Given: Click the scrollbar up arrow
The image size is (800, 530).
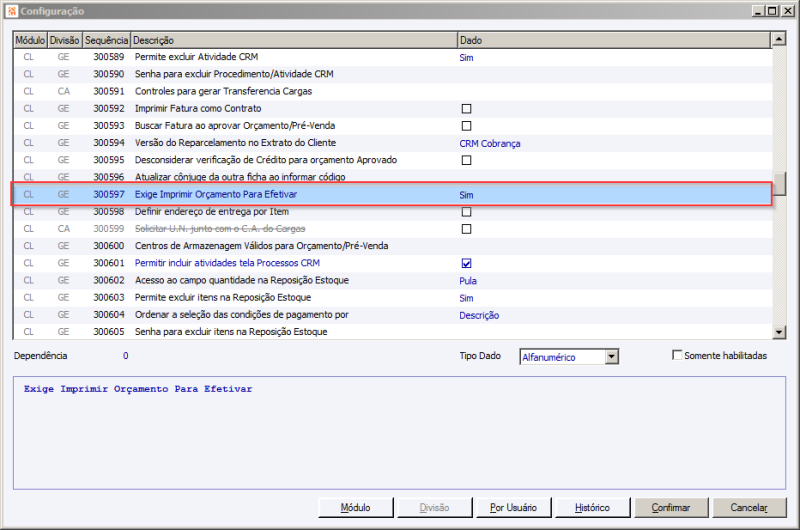Looking at the screenshot, I should click(x=779, y=39).
